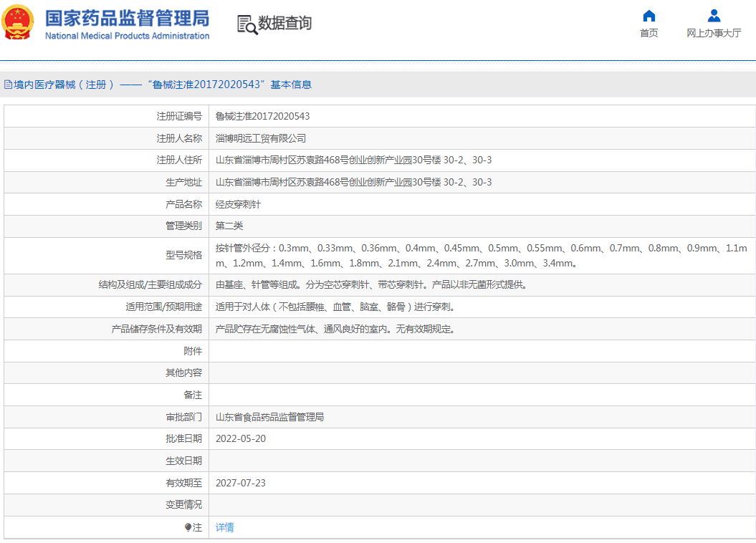The height and width of the screenshot is (543, 756).
Task: Select 淄博明远工贸有限公司 company name
Action: click(260, 138)
